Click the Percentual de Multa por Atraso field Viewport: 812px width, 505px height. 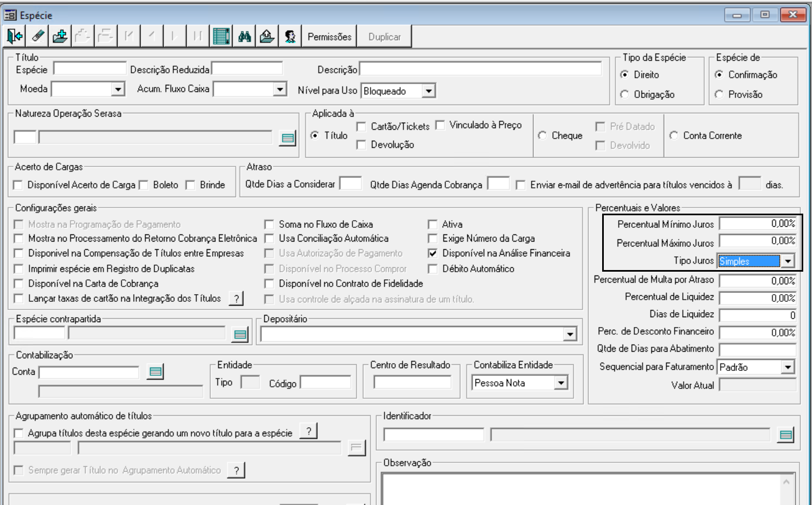pyautogui.click(x=758, y=280)
